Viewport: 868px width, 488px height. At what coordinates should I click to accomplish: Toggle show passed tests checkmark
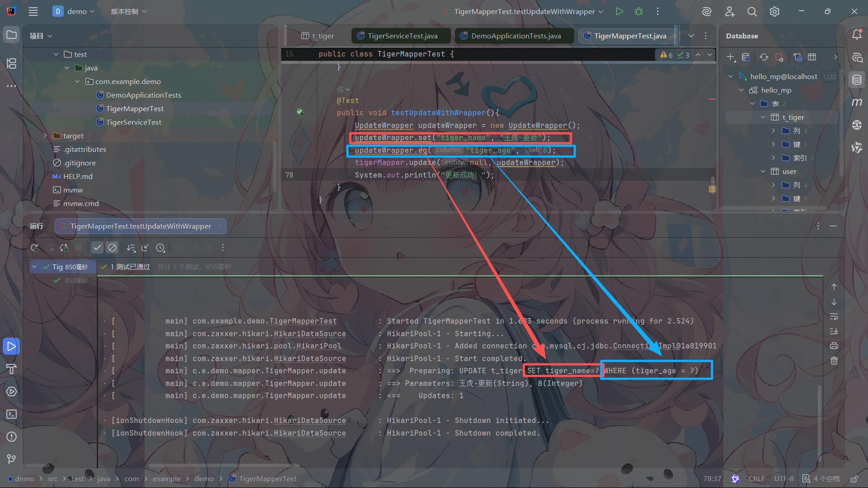click(97, 248)
